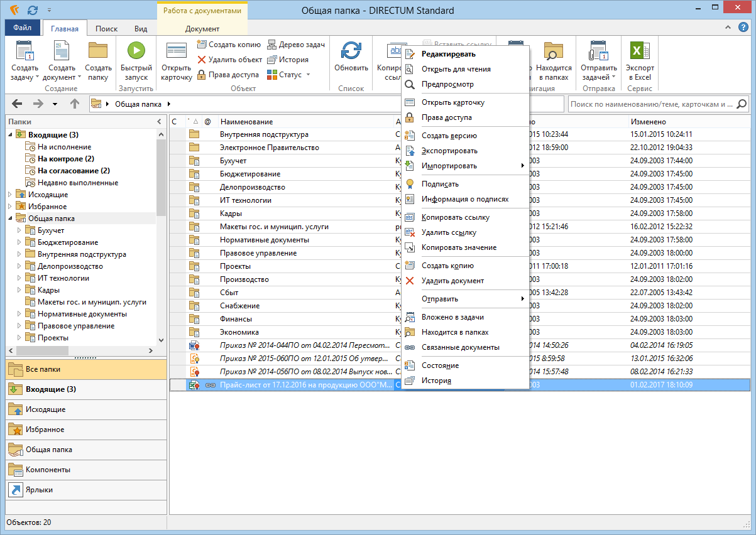Choose Создать версию in context menu
This screenshot has width=756, height=535.
[x=465, y=136]
